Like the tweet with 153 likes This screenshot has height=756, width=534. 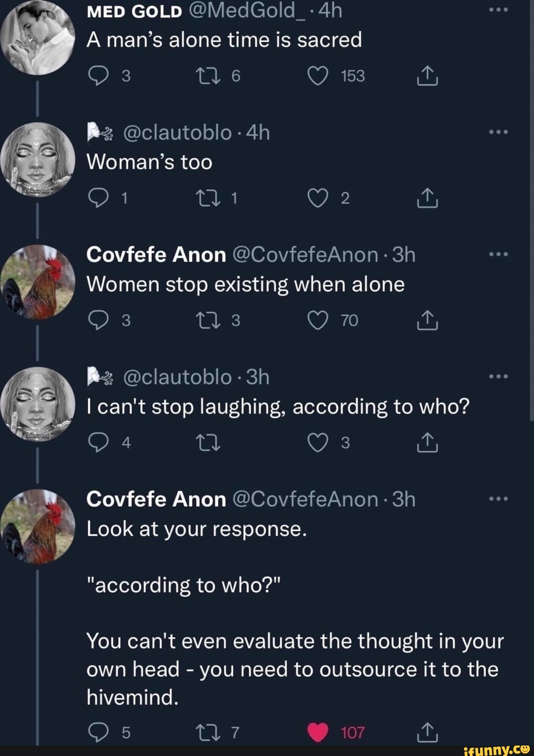(x=317, y=76)
